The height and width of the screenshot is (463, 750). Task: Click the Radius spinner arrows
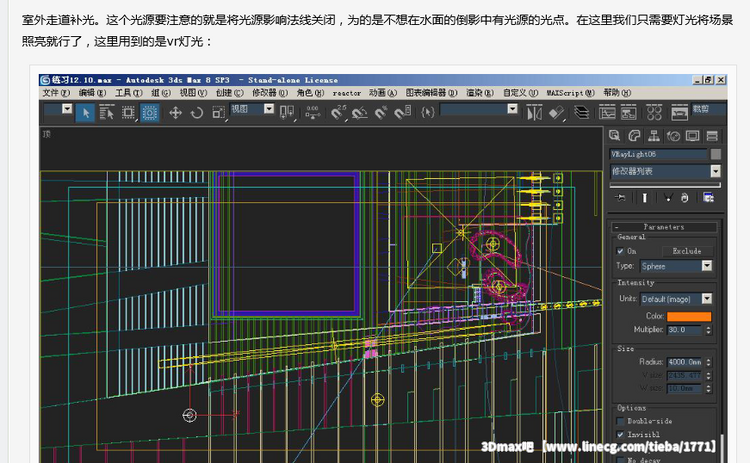(x=708, y=362)
